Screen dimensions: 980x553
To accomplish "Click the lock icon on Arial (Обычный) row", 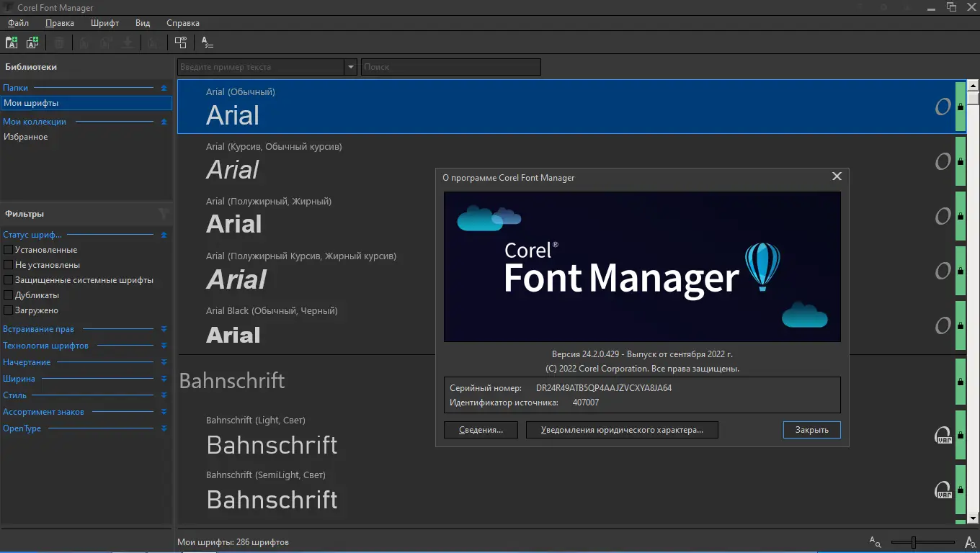I will [961, 107].
